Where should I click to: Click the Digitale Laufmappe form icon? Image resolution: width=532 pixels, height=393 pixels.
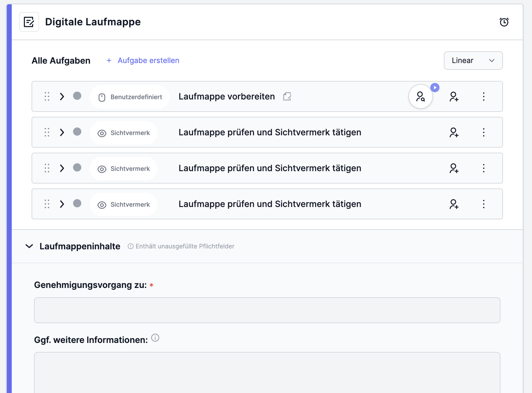tap(29, 22)
